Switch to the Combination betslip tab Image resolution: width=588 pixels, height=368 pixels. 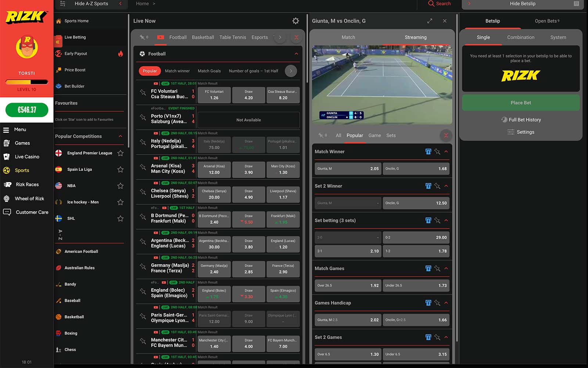[520, 38]
